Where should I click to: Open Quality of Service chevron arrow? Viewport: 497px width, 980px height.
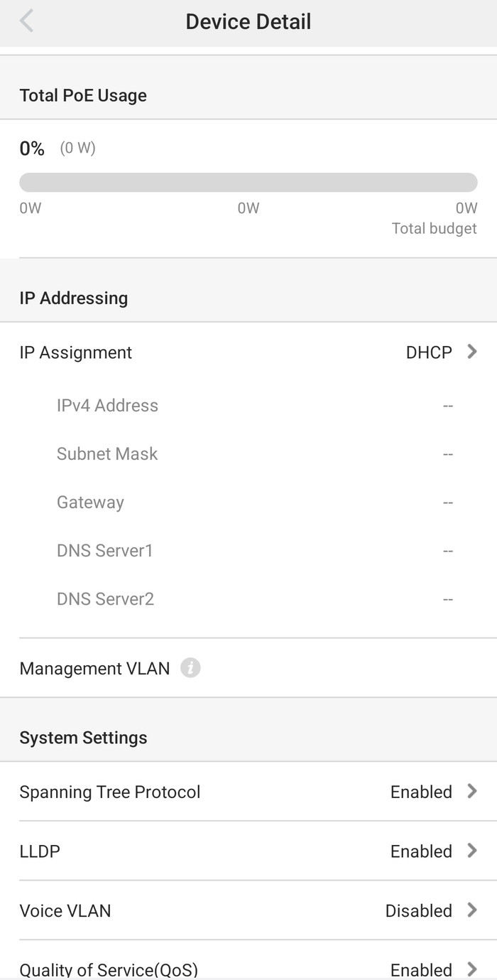pos(471,969)
